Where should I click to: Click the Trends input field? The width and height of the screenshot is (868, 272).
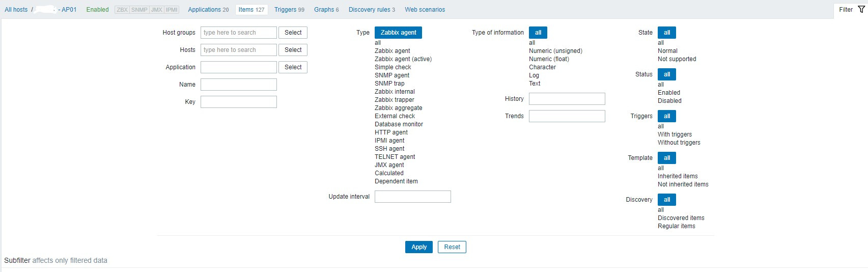pos(567,116)
